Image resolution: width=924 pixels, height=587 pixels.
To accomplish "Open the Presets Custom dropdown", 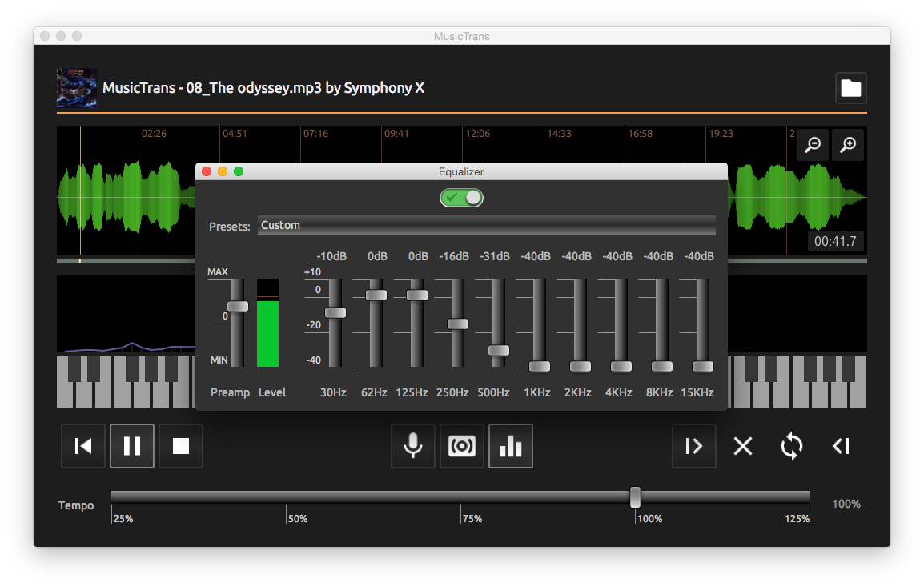I will (487, 225).
